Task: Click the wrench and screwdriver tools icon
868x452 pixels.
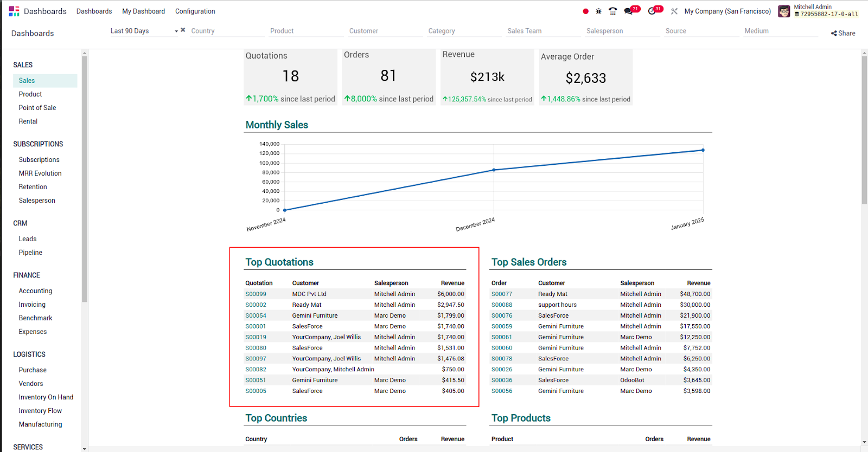Action: (674, 11)
